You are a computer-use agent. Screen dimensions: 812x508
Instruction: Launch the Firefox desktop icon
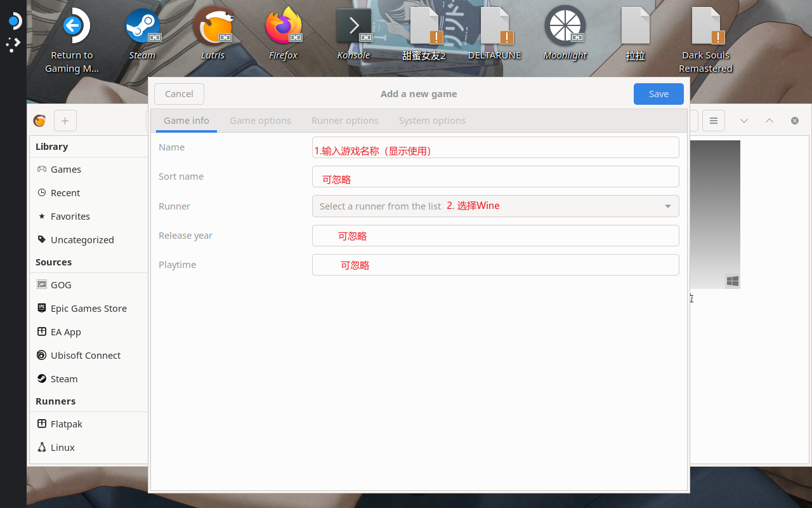point(283,27)
